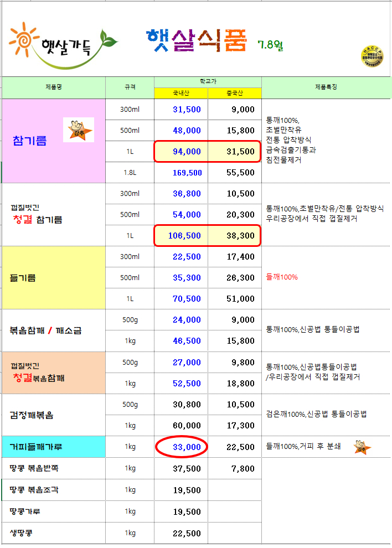
Task: Click the 햇살가득 sun logo image
Action: (x=63, y=45)
